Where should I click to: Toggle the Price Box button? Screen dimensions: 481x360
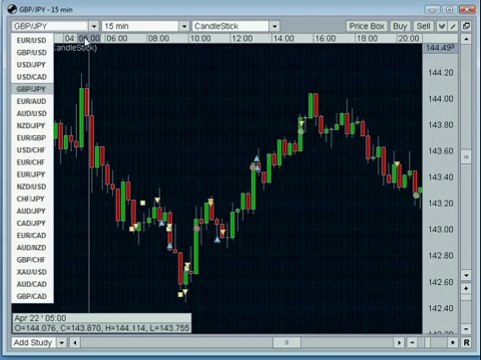click(367, 26)
